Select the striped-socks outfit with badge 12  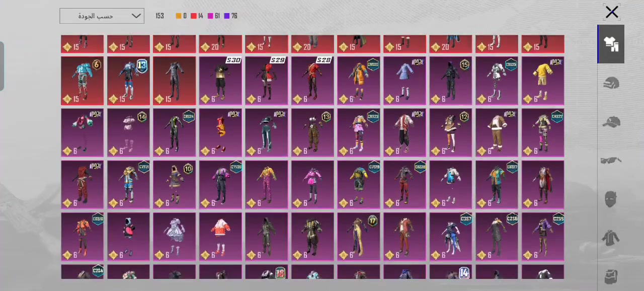click(x=451, y=132)
